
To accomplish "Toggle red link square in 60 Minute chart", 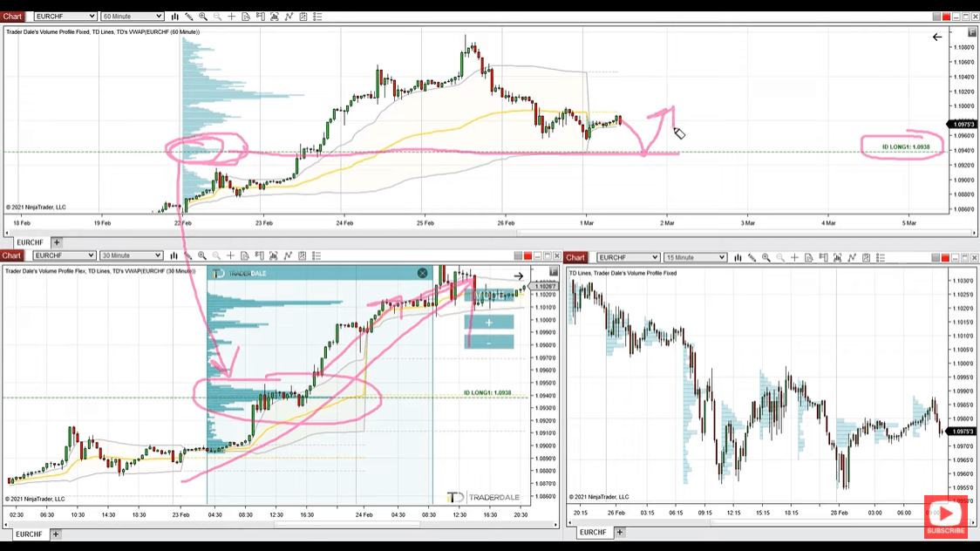I will point(946,17).
